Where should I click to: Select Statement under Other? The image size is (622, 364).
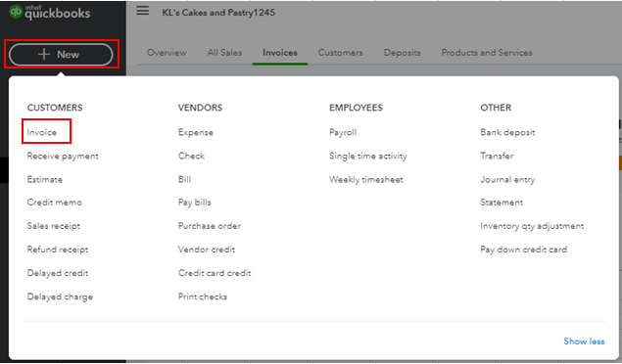click(x=502, y=203)
